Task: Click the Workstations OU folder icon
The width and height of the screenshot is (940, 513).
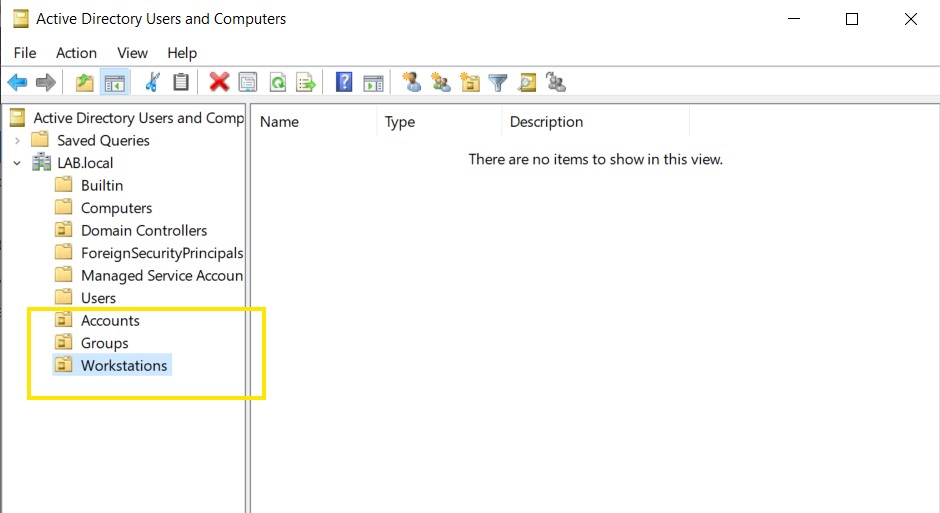Action: 64,365
